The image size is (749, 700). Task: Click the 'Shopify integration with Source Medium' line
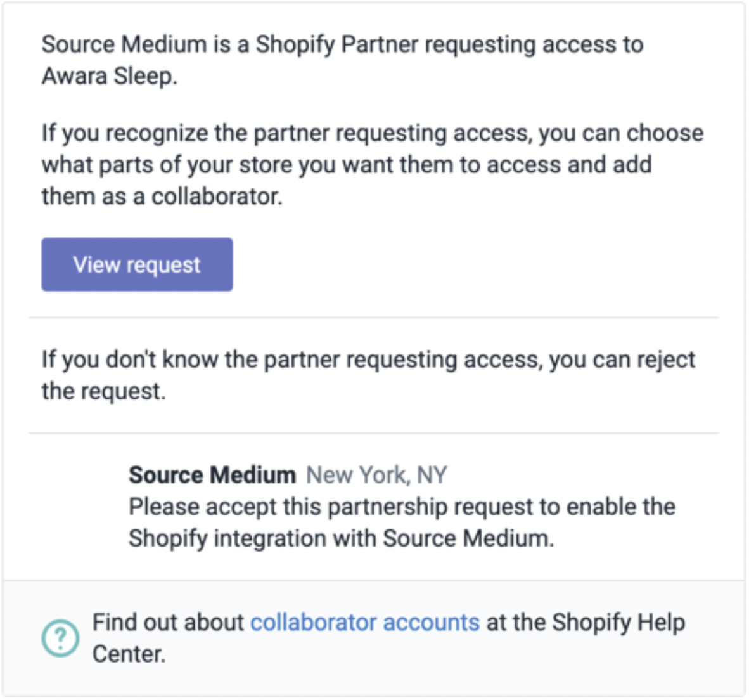341,538
